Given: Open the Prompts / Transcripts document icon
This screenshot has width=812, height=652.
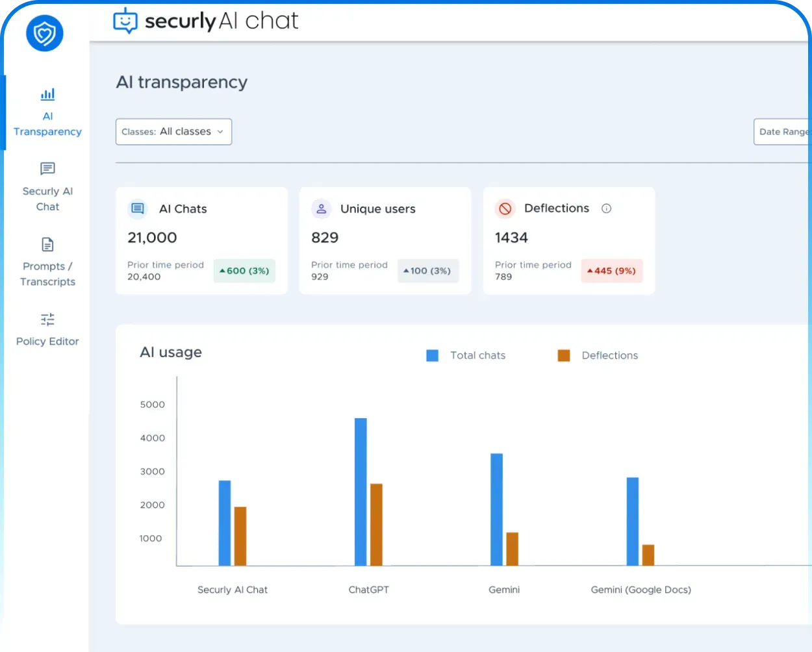Looking at the screenshot, I should coord(47,244).
